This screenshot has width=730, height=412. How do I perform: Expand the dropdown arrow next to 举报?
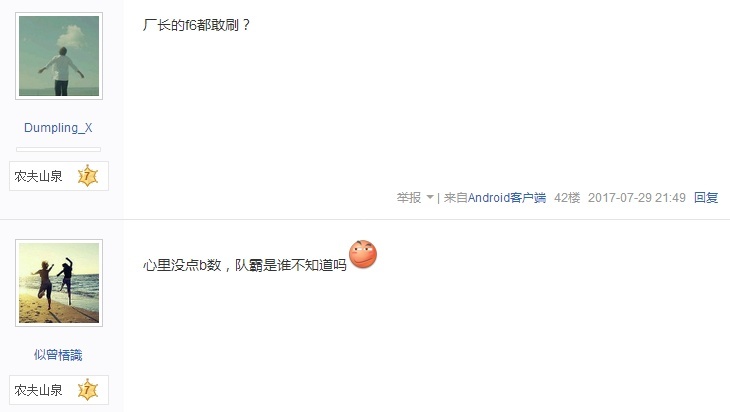(430, 197)
